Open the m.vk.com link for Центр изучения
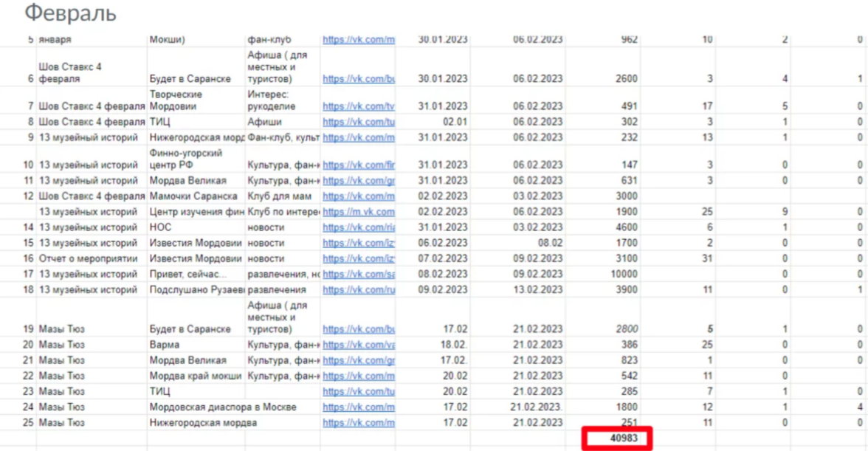The image size is (868, 451). pyautogui.click(x=359, y=213)
